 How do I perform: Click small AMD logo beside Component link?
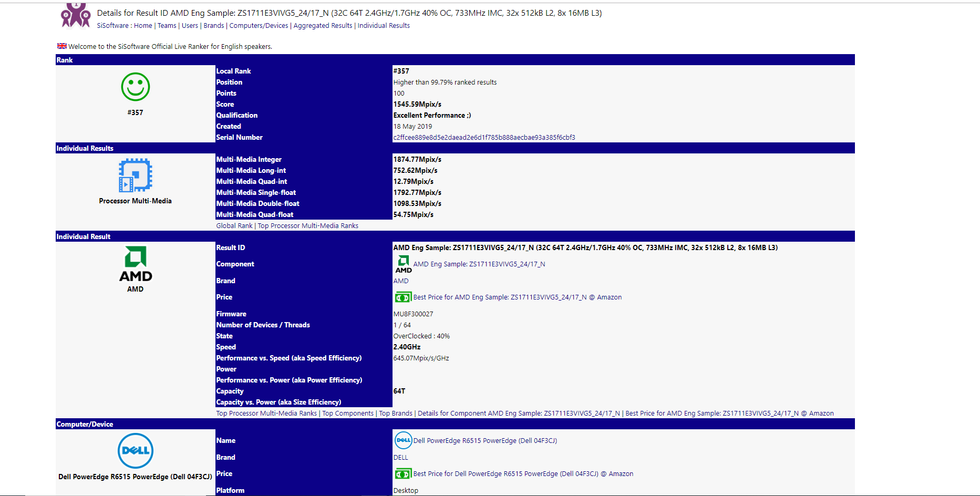pyautogui.click(x=404, y=264)
